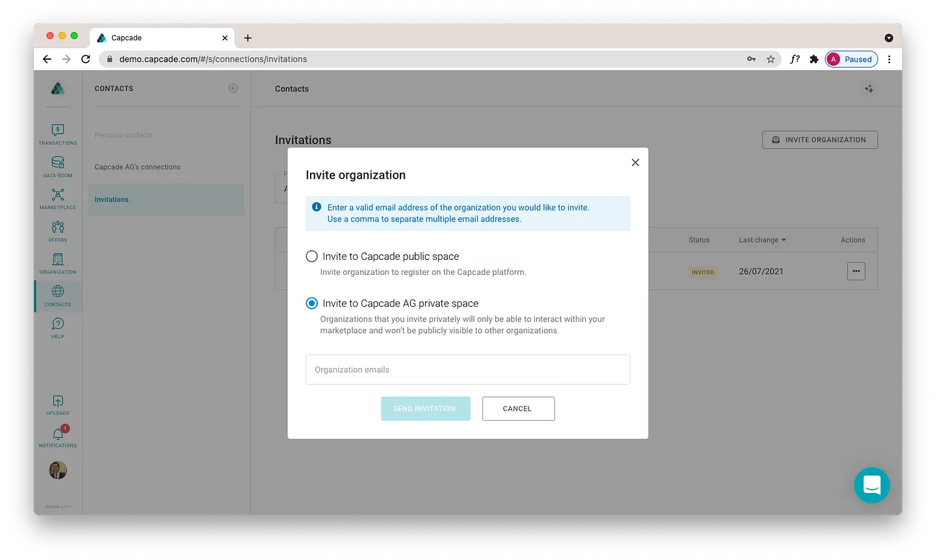Click the Send Invitation button

point(426,409)
